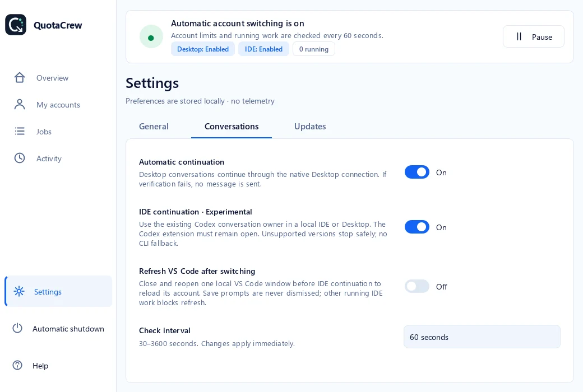Click the pause bars icon
Image resolution: width=583 pixels, height=392 pixels.
click(519, 36)
